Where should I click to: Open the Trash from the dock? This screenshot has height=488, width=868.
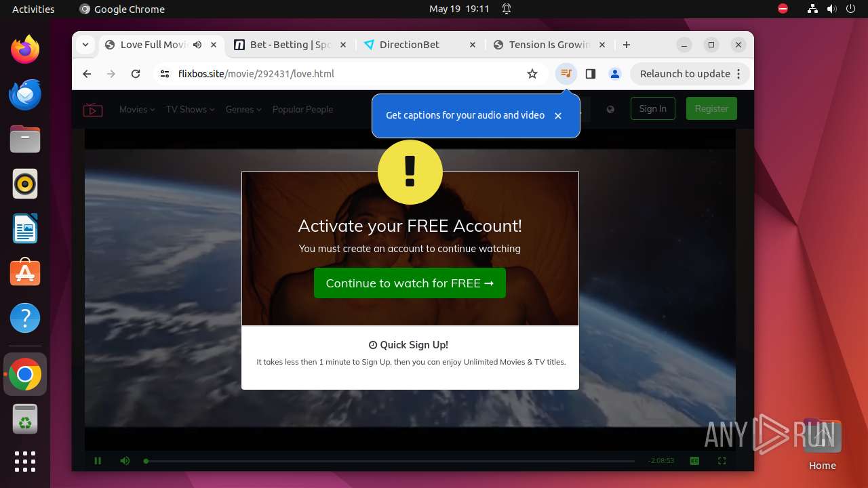click(25, 420)
